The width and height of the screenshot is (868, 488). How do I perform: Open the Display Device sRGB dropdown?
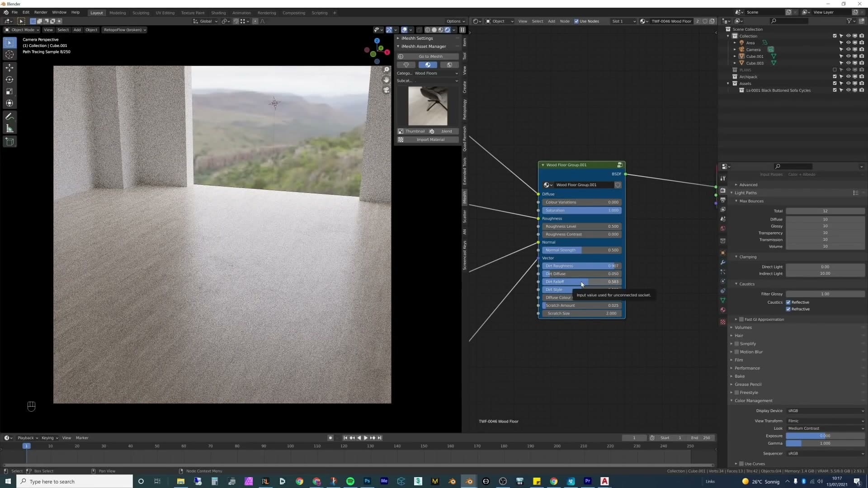[x=826, y=411]
